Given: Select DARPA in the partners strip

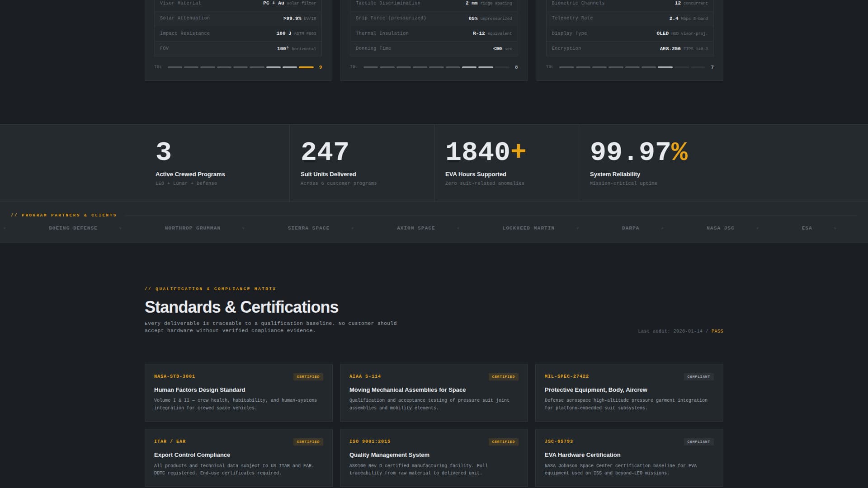Looking at the screenshot, I should [630, 228].
